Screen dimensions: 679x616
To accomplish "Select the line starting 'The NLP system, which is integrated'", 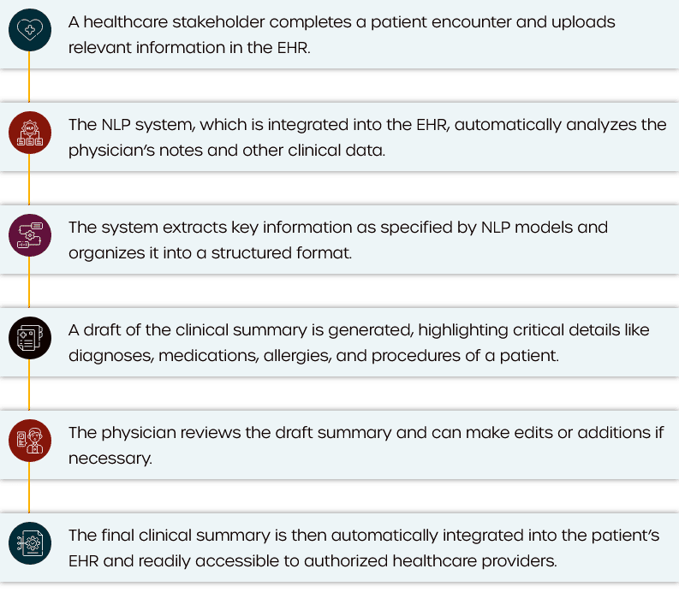I will 367,125.
